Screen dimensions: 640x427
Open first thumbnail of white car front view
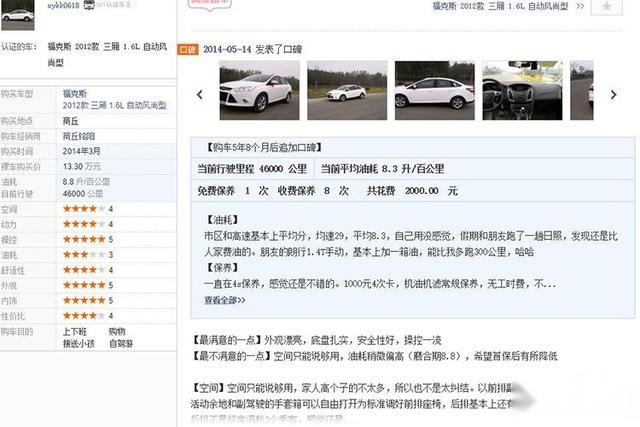[259, 90]
